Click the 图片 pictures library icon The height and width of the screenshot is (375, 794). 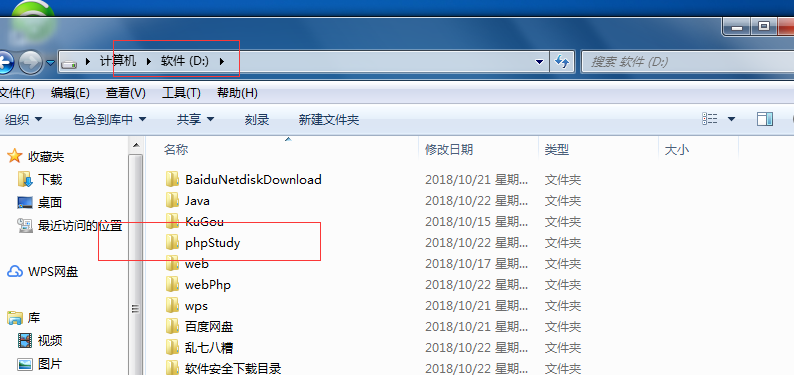click(25, 364)
